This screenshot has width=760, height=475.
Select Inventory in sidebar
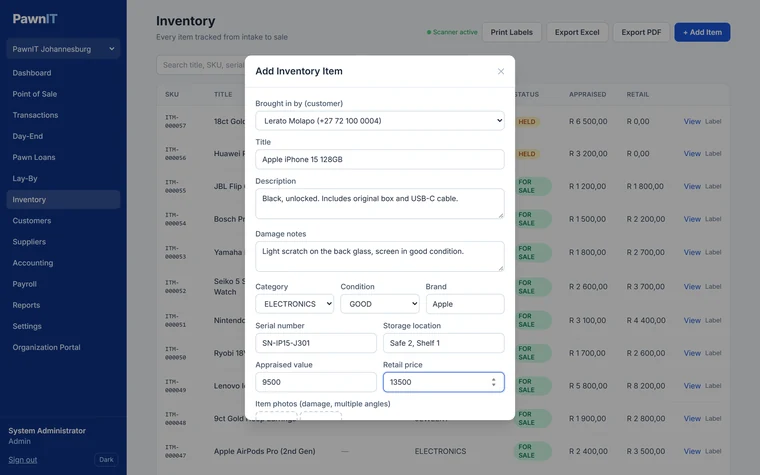[x=63, y=199]
